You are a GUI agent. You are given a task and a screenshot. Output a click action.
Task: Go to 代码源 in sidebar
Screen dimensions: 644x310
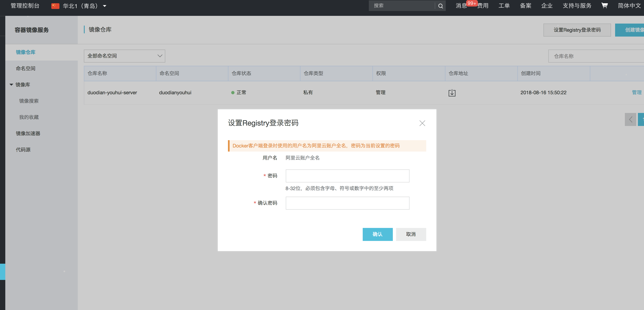[x=23, y=150]
